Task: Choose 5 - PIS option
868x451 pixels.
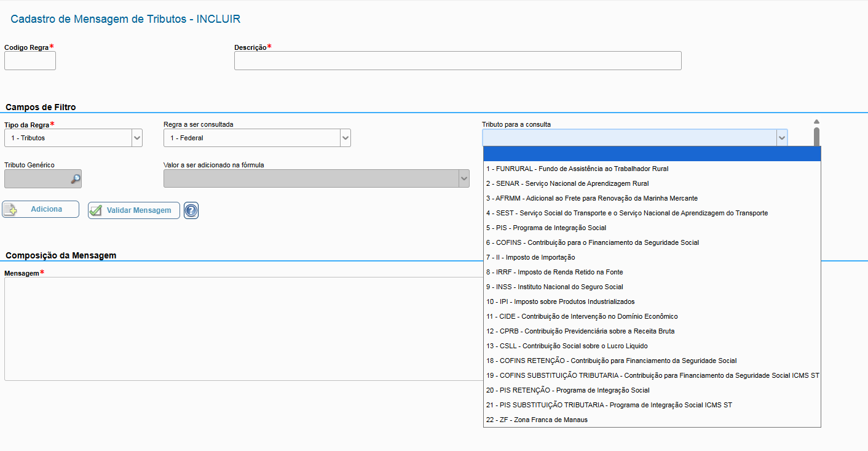Action: [x=546, y=228]
